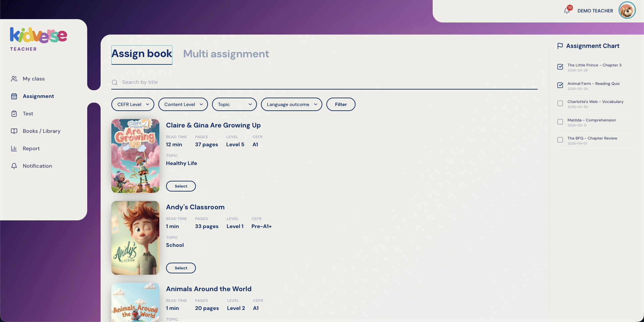Screen dimensions: 644x322
Task: Click the Test clipboard icon
Action: pos(14,114)
